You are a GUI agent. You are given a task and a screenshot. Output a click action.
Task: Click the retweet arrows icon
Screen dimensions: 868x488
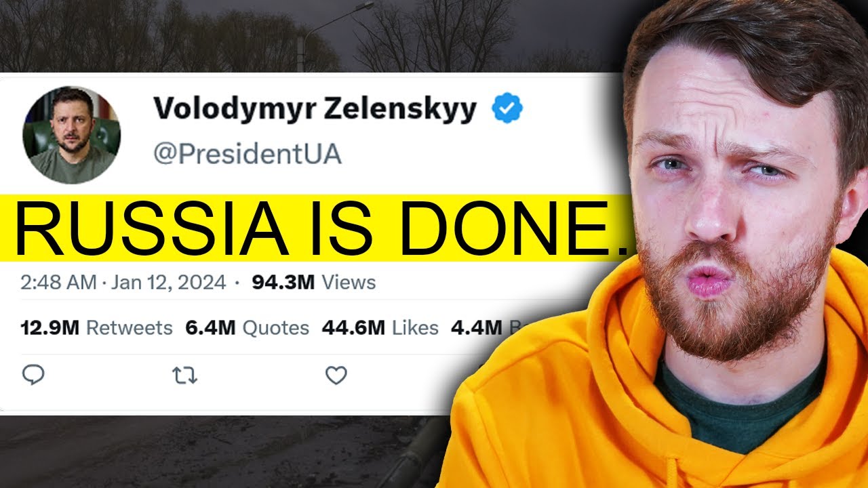185,375
